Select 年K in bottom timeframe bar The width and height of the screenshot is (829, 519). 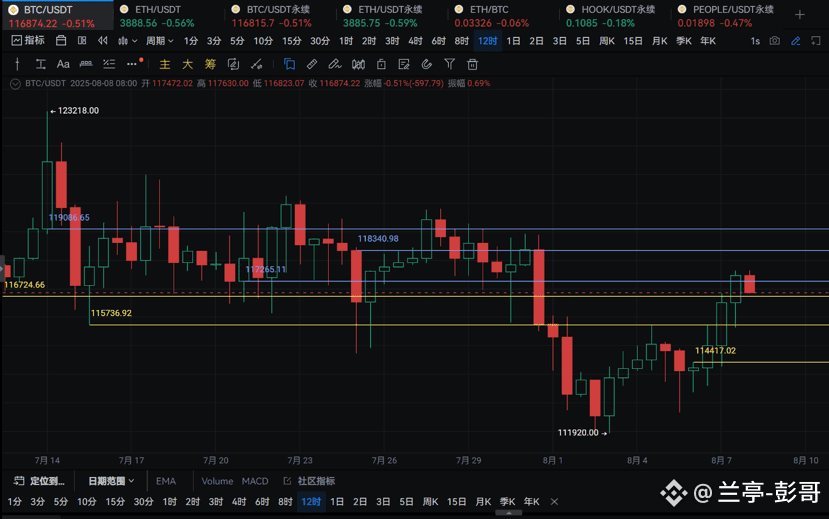point(531,502)
